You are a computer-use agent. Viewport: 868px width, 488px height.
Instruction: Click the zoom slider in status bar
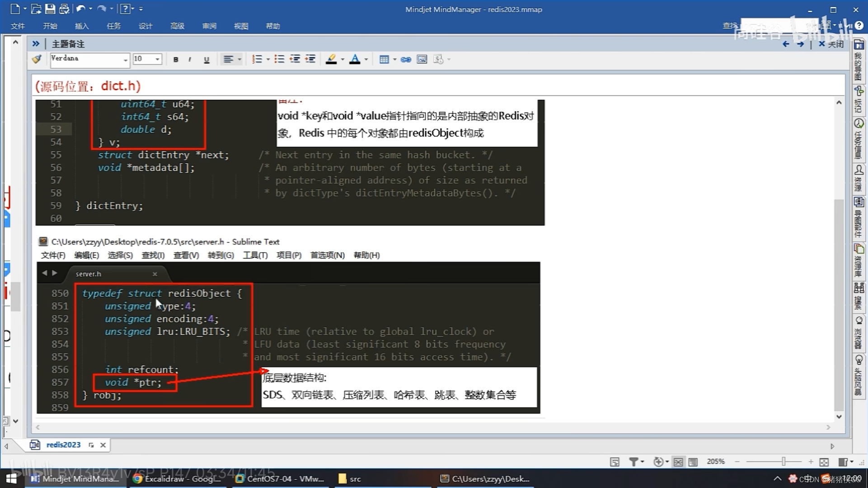(x=784, y=461)
